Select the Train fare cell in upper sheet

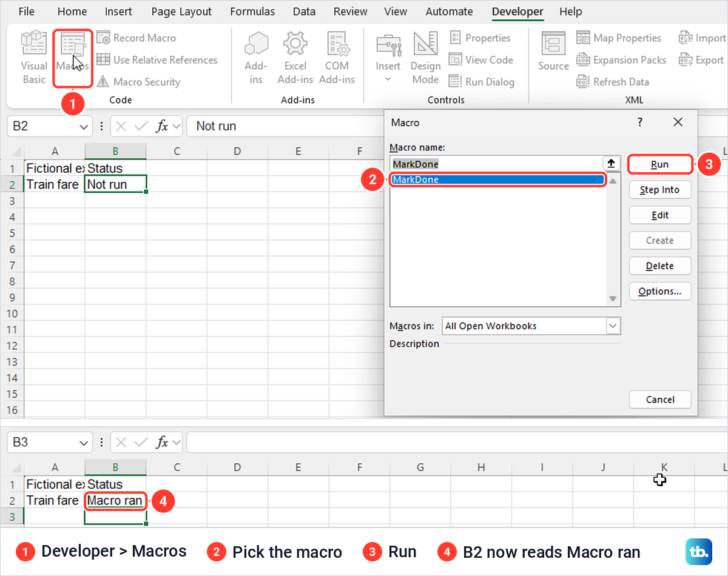[55, 184]
